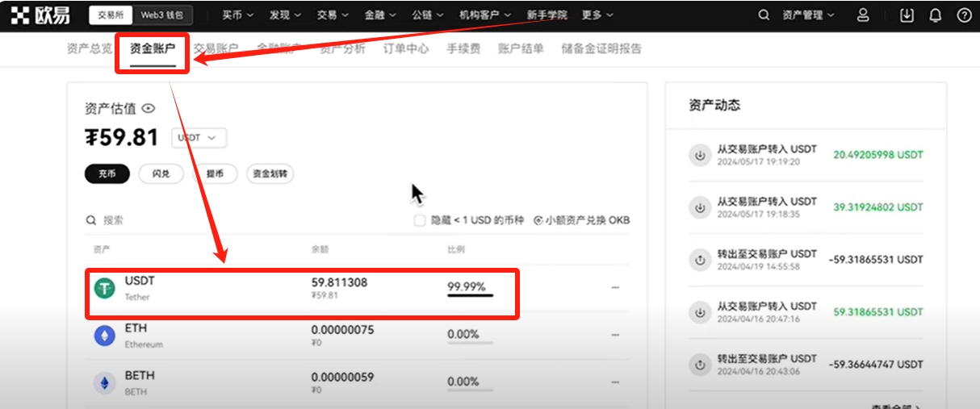This screenshot has height=409, width=980.
Task: Click the 0.00% proportion bar for BETH
Action: tap(470, 390)
